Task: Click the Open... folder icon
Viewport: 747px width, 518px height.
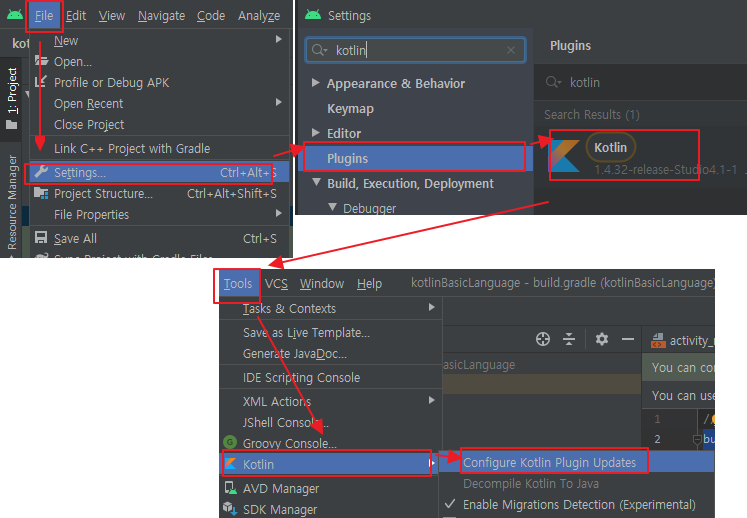Action: (x=41, y=61)
